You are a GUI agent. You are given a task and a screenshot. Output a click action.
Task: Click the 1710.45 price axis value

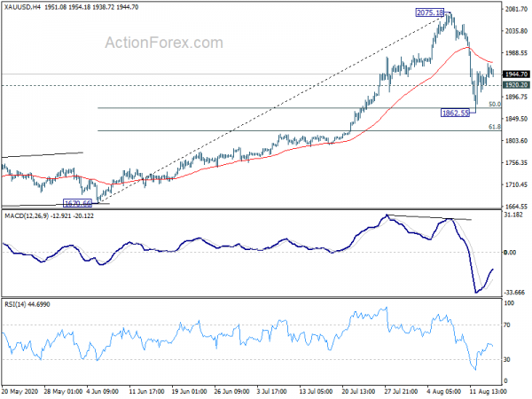pyautogui.click(x=516, y=184)
